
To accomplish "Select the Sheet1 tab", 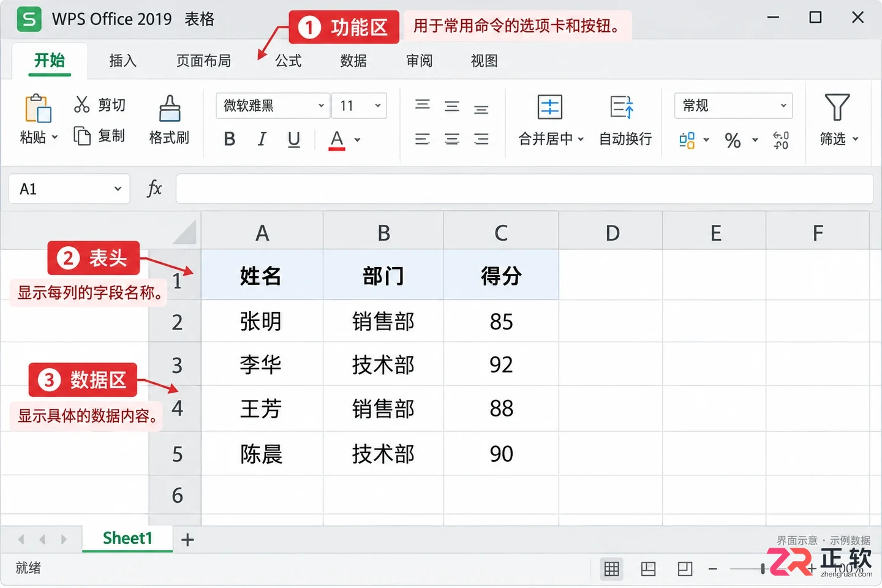I will pos(127,538).
